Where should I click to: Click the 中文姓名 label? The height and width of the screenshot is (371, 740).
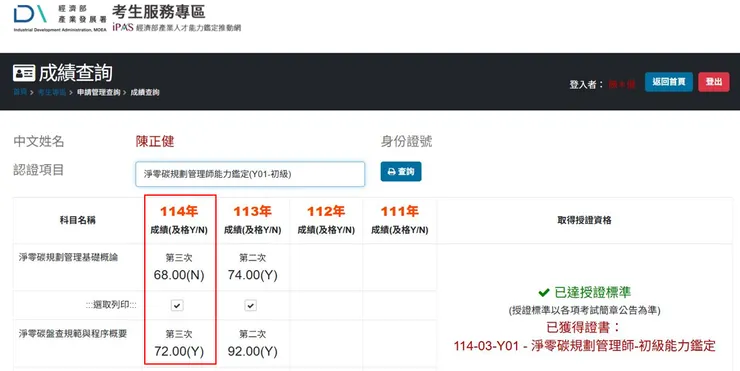click(x=39, y=141)
